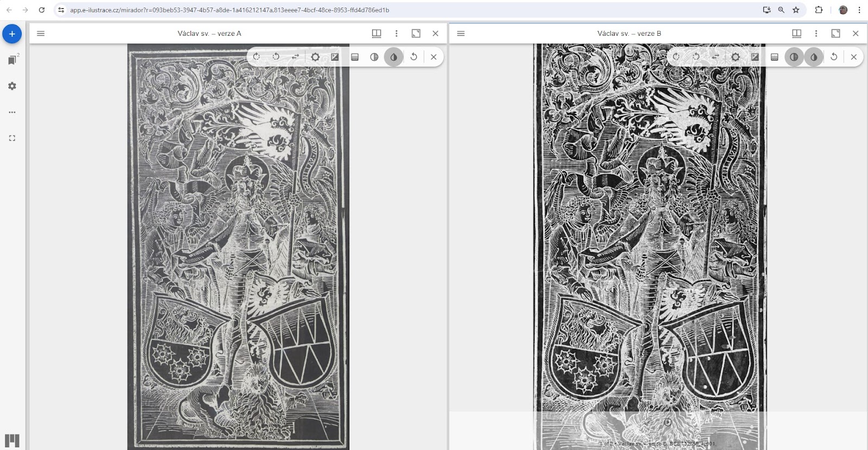This screenshot has height=450, width=868.
Task: Go forward in browser history
Action: pyautogui.click(x=25, y=10)
